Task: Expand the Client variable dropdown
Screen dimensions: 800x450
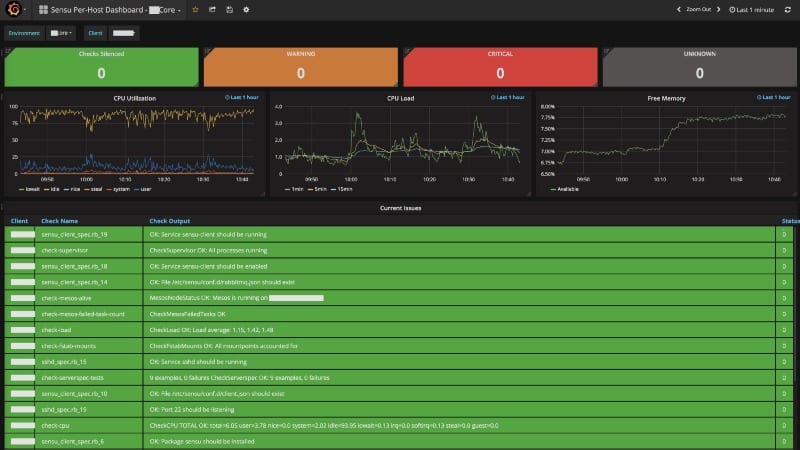Action: [x=123, y=33]
